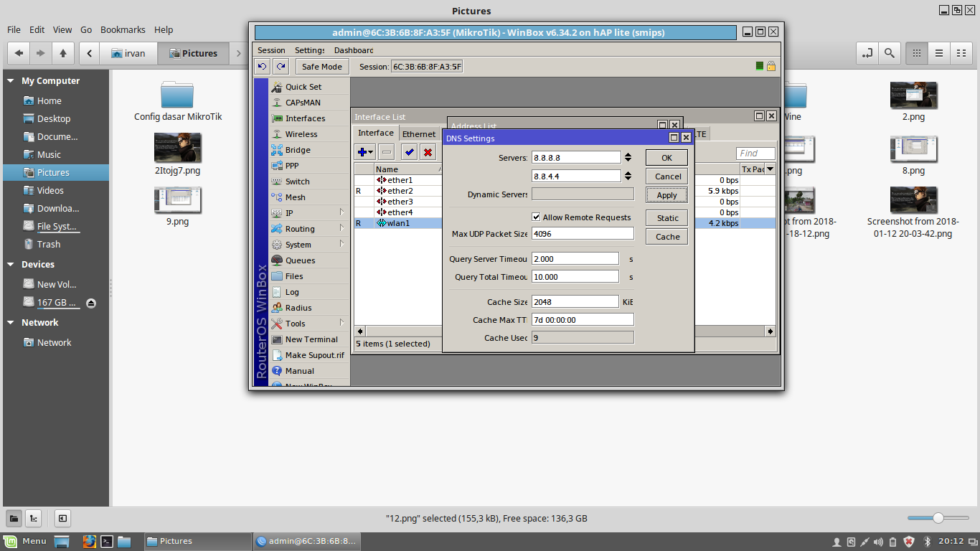Click Interface List horizontal scrollbar

click(565, 331)
